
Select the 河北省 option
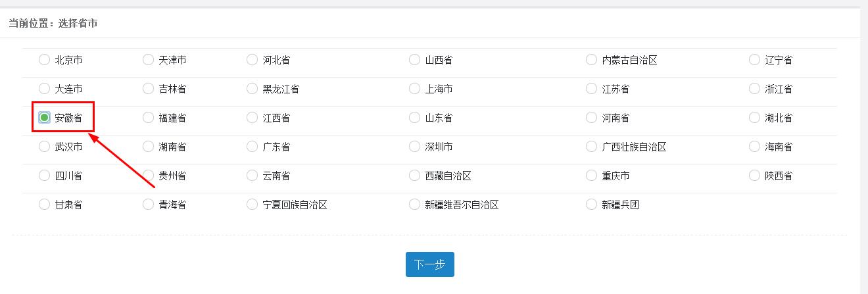252,60
